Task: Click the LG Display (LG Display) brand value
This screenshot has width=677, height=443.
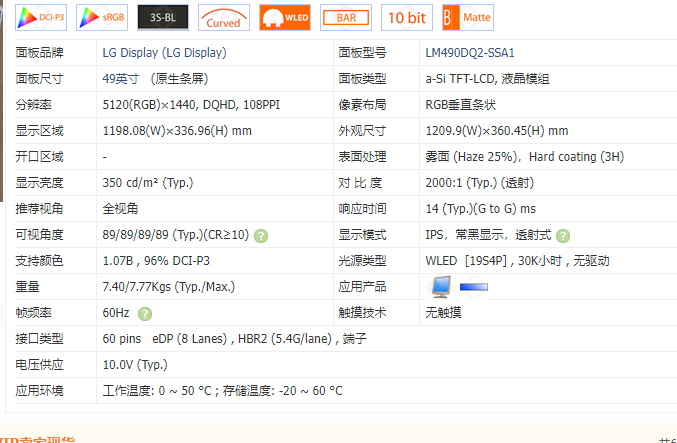Action: coord(165,53)
